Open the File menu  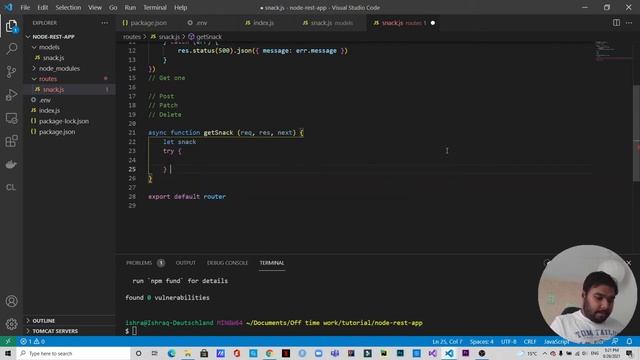coord(25,7)
